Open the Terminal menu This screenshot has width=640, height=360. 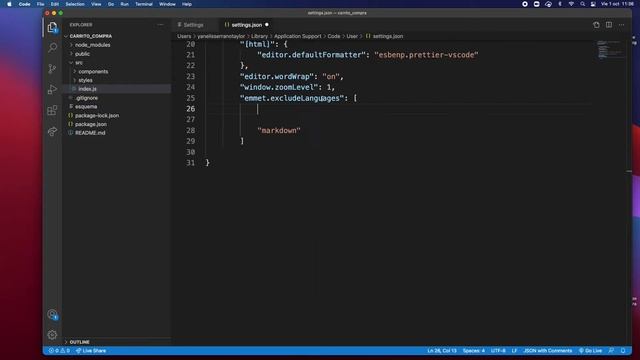(x=144, y=4)
